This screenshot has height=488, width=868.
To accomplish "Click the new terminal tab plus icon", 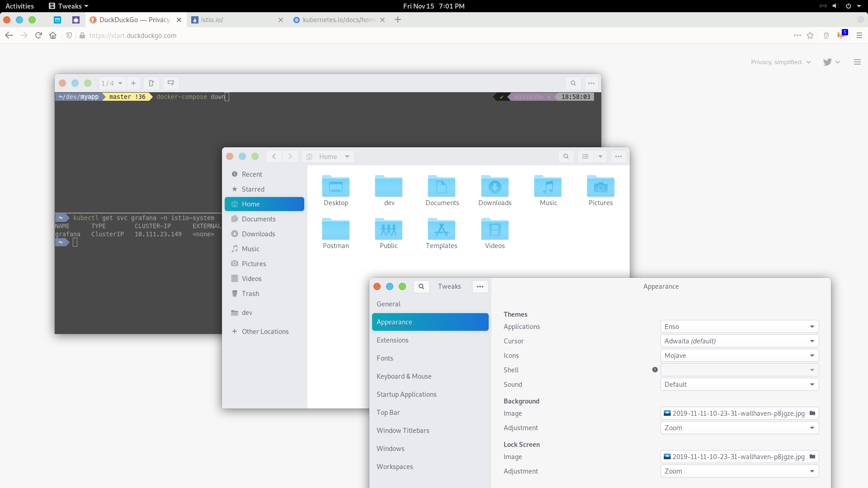I will click(x=133, y=83).
